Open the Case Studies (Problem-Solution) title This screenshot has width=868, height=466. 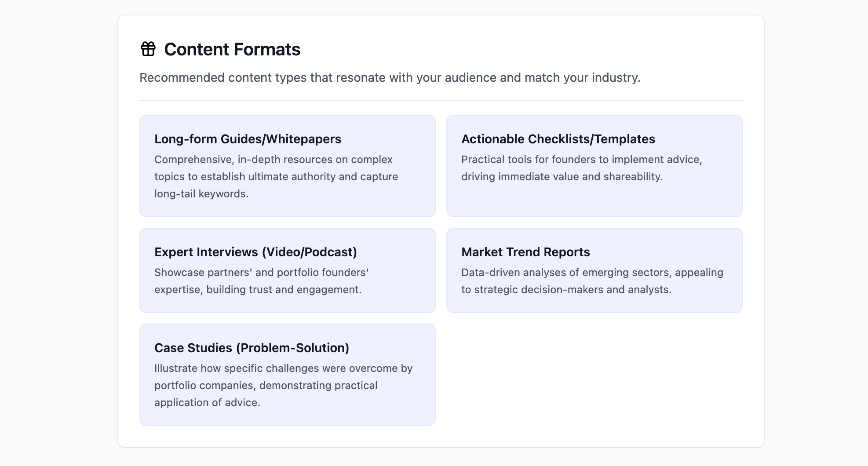coord(252,348)
